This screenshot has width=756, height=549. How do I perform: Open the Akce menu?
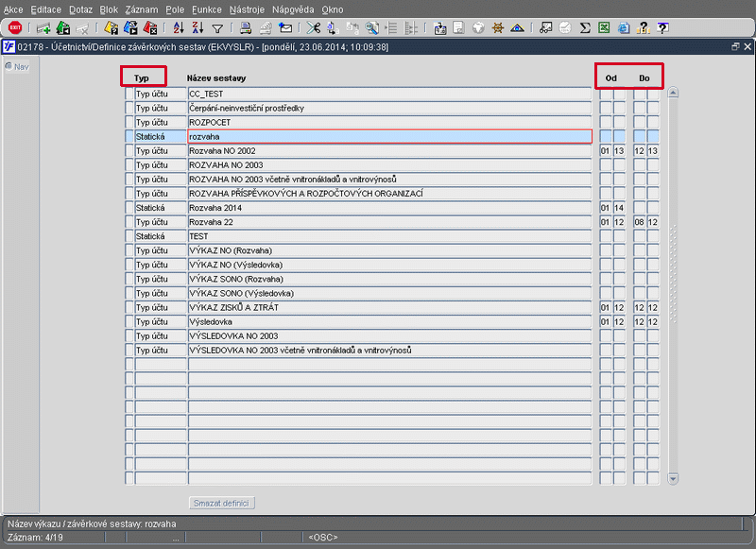tap(13, 9)
